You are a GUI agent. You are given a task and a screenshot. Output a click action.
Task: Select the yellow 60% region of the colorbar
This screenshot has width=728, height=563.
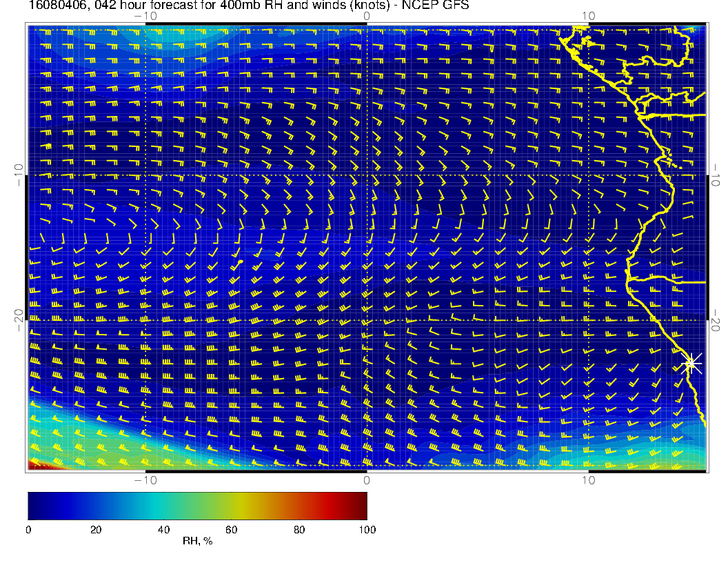231,505
